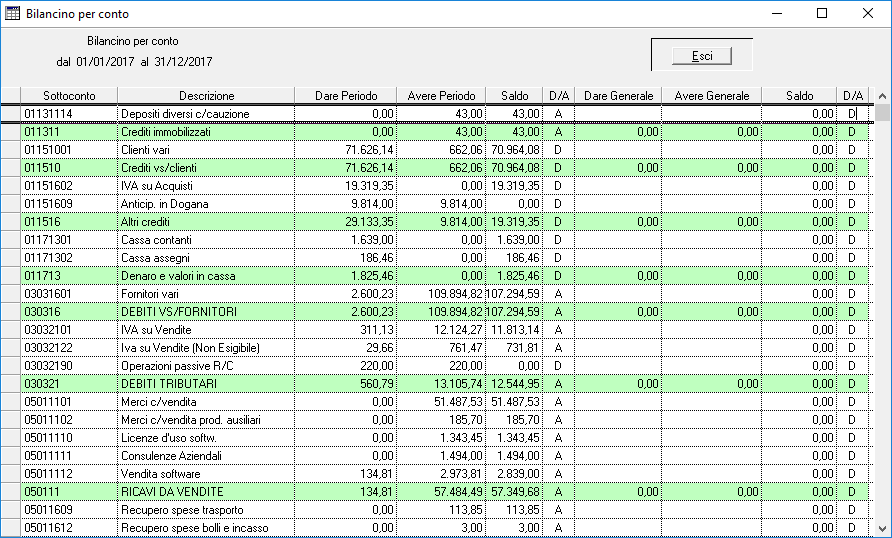892x538 pixels.
Task: Click the Avere Periodo value 12.124,27
Action: pyautogui.click(x=458, y=330)
